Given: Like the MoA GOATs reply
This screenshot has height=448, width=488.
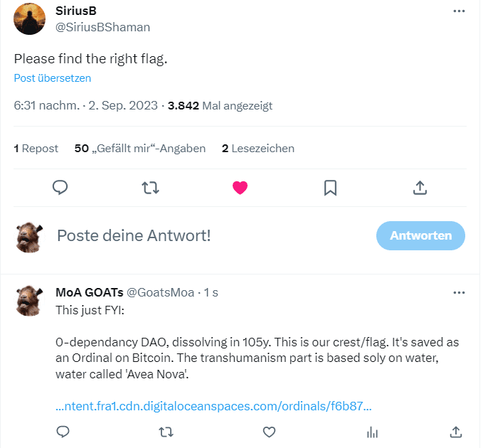Looking at the screenshot, I should point(269,431).
